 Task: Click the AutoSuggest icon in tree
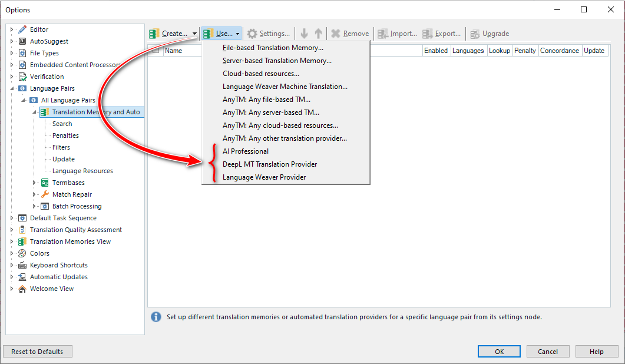[x=23, y=41]
